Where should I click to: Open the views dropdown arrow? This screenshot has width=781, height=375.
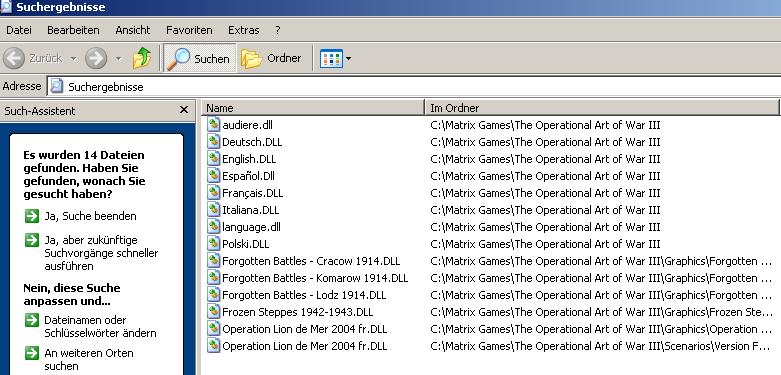coord(349,58)
